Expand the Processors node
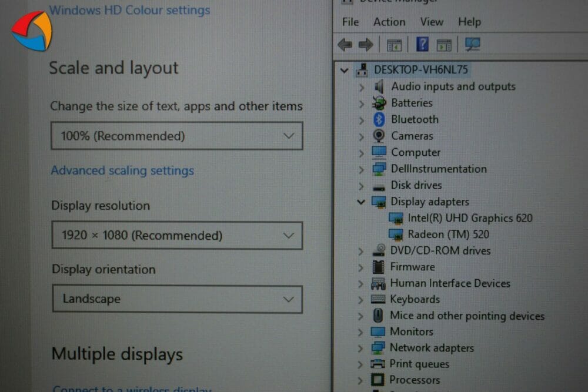Image resolution: width=588 pixels, height=392 pixels. (360, 381)
